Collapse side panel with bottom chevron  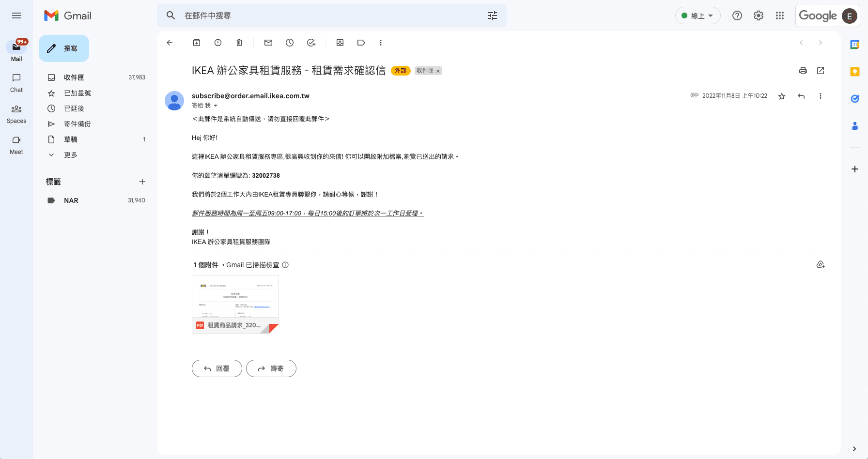[x=854, y=448]
